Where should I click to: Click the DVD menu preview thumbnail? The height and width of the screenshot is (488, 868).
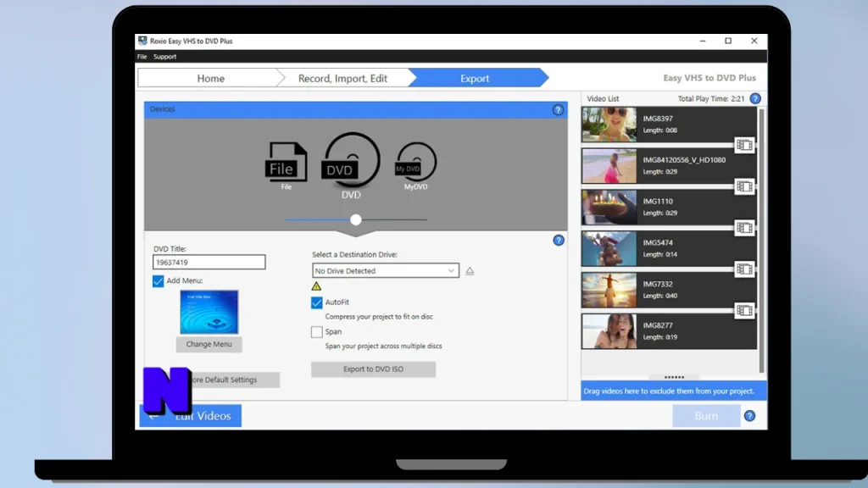pos(209,312)
